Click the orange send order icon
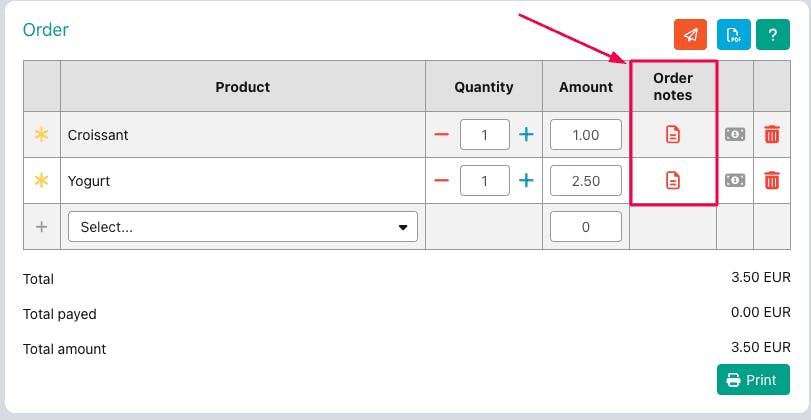 point(691,34)
